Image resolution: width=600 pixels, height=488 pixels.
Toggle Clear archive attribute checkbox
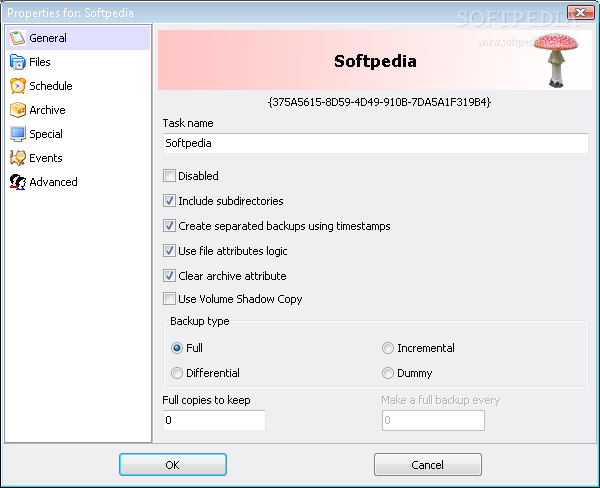click(169, 276)
